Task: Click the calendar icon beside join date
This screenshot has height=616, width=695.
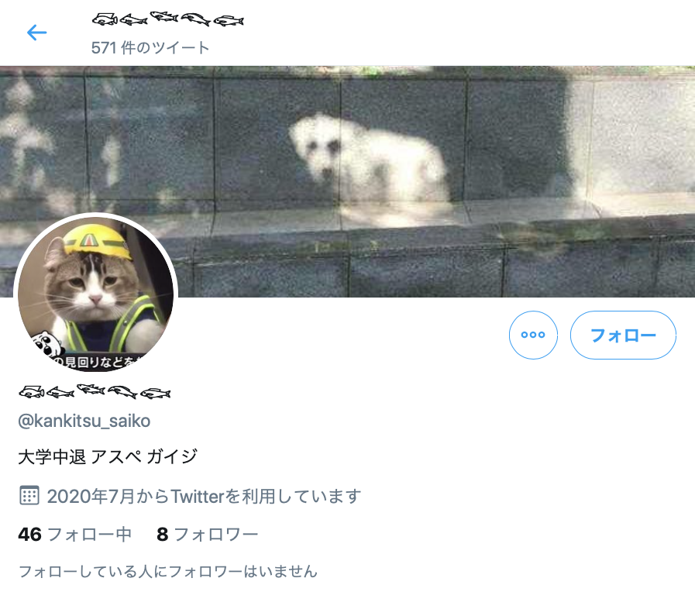Action: (29, 495)
